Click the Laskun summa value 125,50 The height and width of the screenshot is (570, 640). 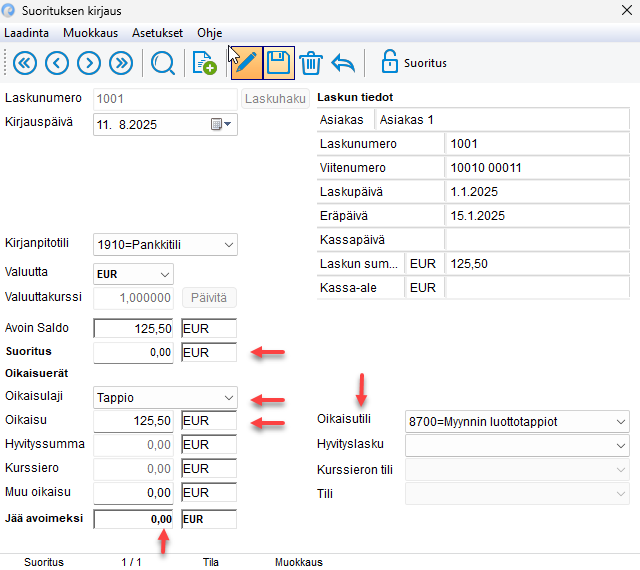[x=469, y=264]
